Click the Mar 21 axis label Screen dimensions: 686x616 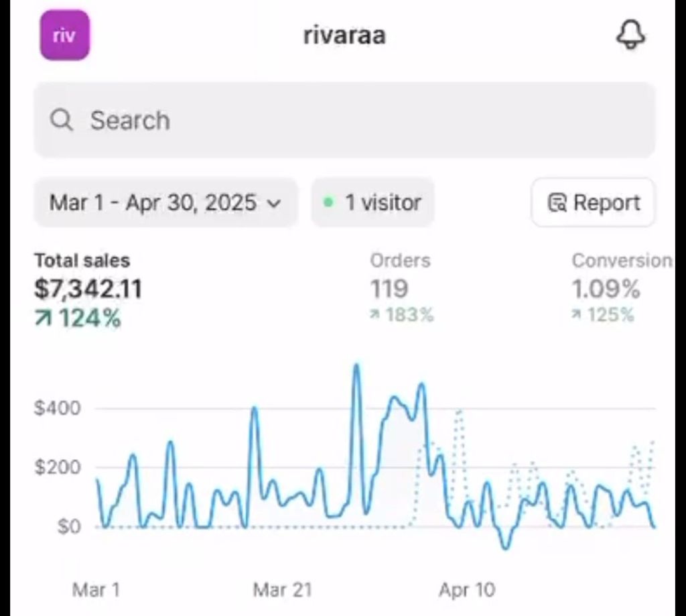point(282,590)
